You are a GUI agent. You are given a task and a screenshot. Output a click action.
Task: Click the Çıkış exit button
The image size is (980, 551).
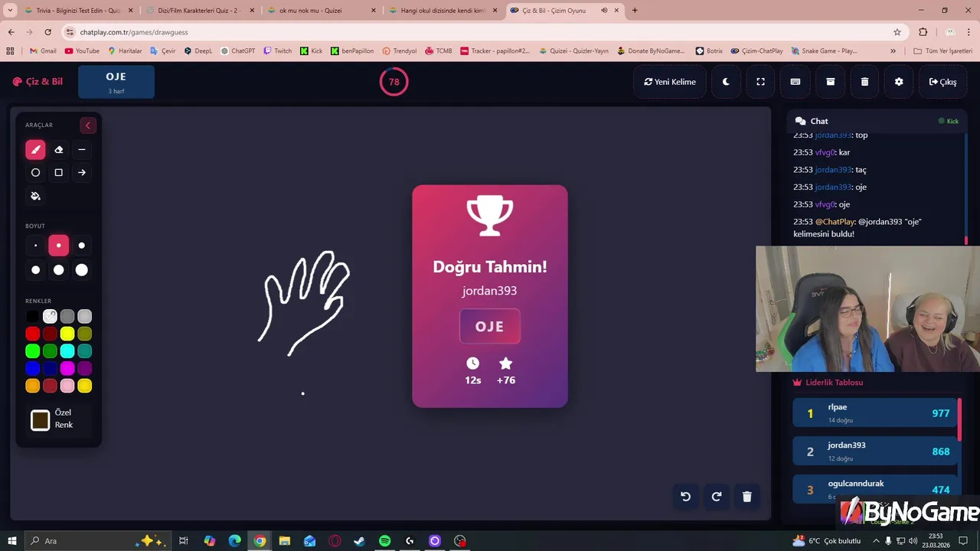pos(942,82)
